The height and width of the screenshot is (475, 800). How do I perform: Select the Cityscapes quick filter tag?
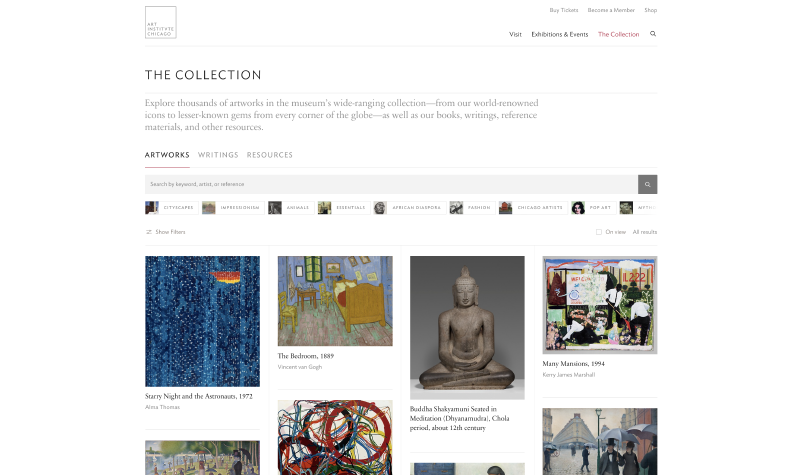pos(171,208)
